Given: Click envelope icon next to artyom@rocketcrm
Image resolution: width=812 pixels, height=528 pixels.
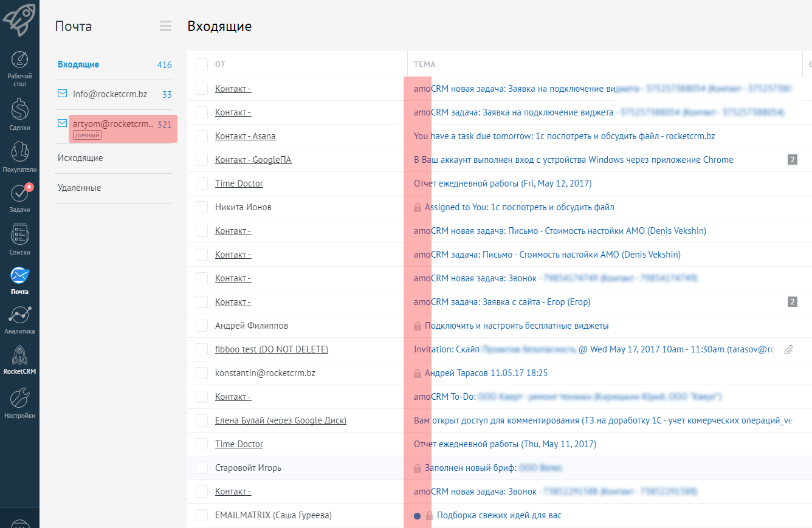Looking at the screenshot, I should tap(62, 123).
